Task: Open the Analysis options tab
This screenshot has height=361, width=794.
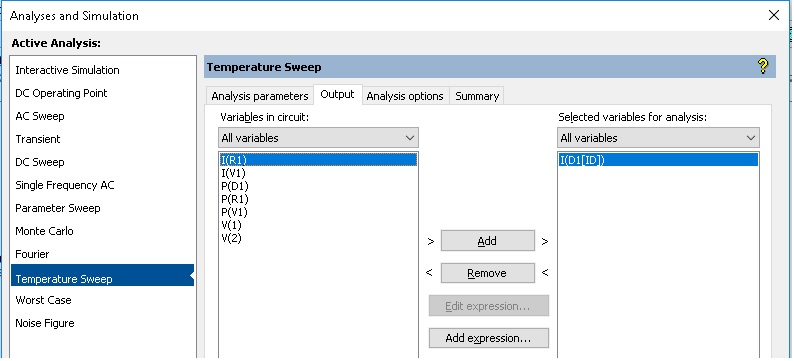Action: tap(405, 96)
